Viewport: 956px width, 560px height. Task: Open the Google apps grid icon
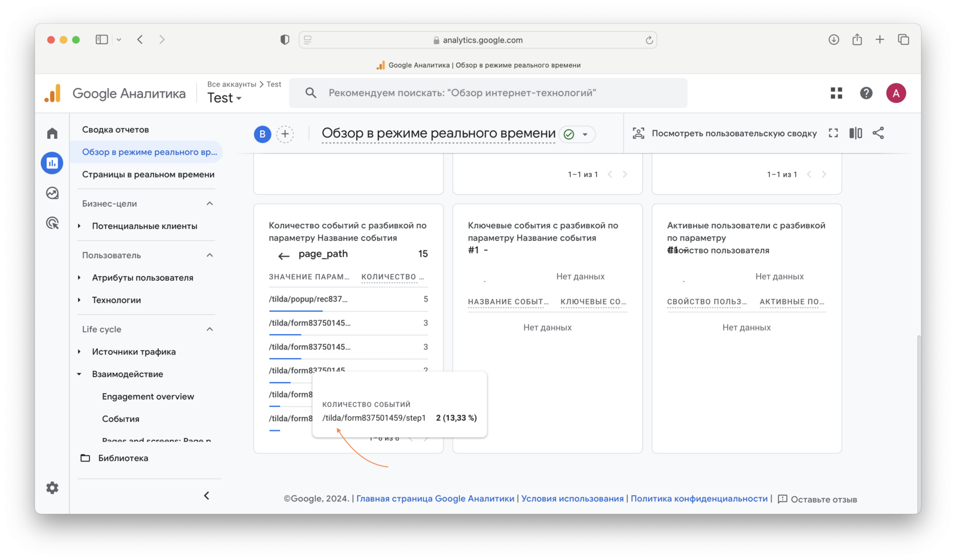[836, 93]
